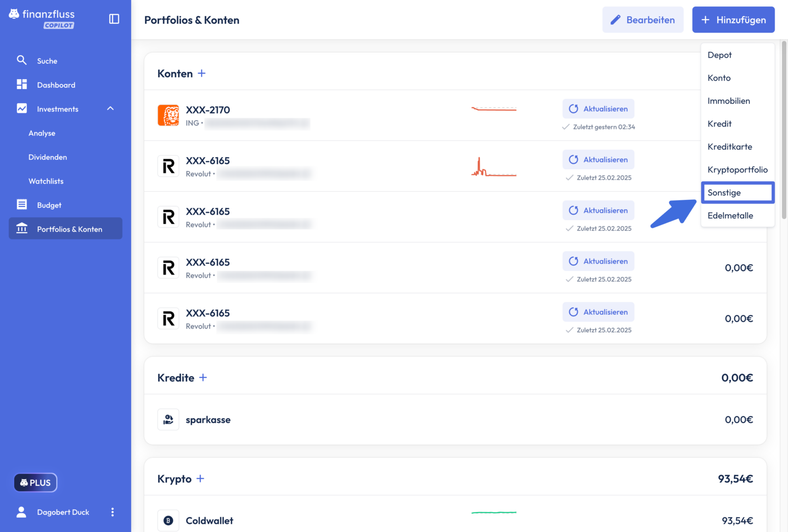Select Sonstige from the dropdown menu
The height and width of the screenshot is (532, 788).
[x=738, y=192]
